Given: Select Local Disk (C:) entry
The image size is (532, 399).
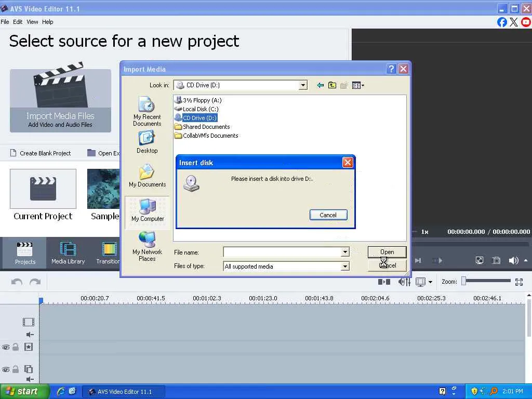Looking at the screenshot, I should coord(197,109).
